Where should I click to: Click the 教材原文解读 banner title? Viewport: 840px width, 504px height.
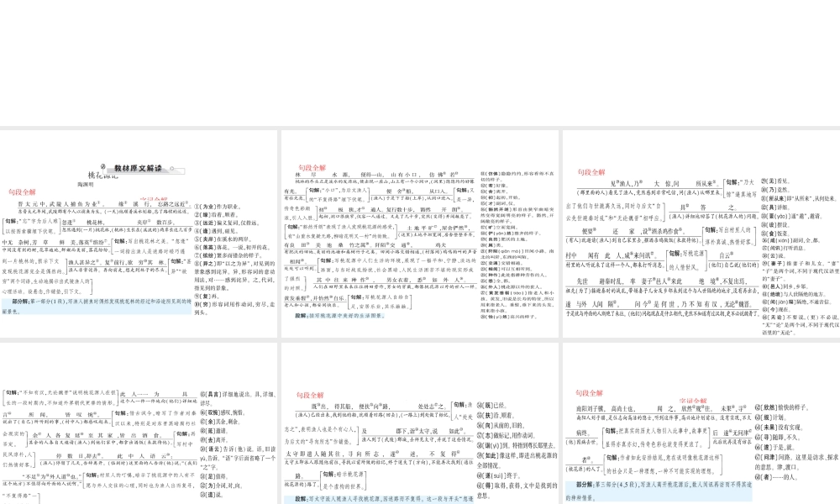pos(139,168)
